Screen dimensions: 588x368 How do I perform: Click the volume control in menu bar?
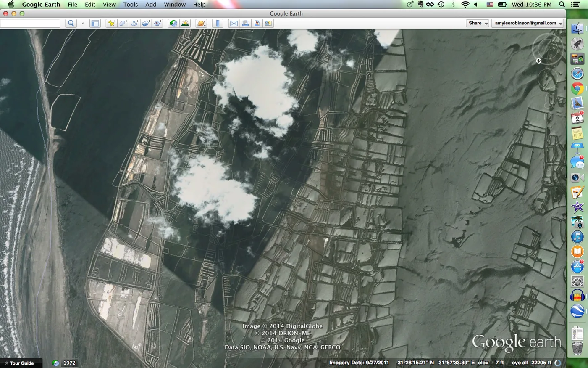[x=476, y=5]
